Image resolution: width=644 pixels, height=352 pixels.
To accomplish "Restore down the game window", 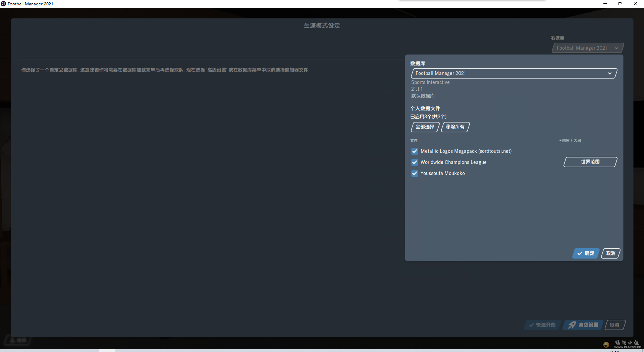I will click(620, 4).
